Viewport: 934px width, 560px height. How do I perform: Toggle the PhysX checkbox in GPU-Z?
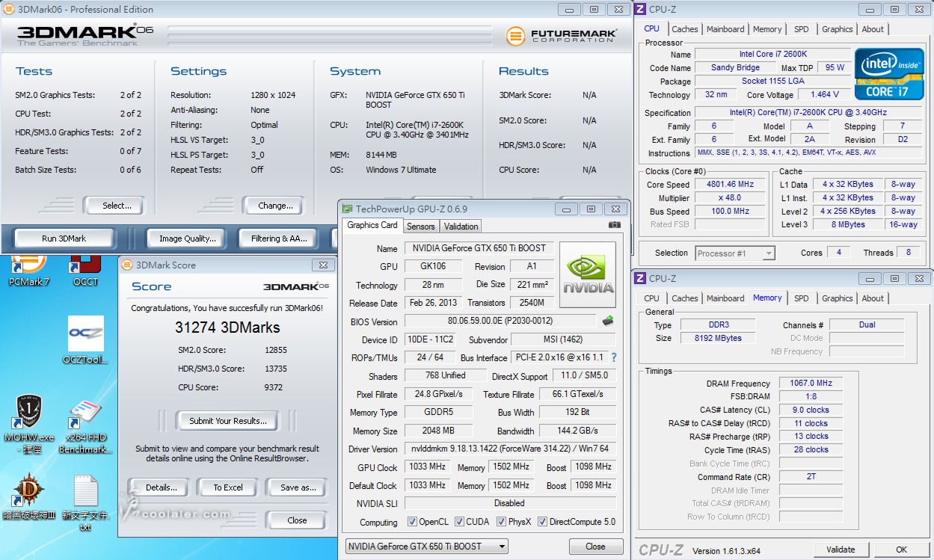tap(502, 522)
